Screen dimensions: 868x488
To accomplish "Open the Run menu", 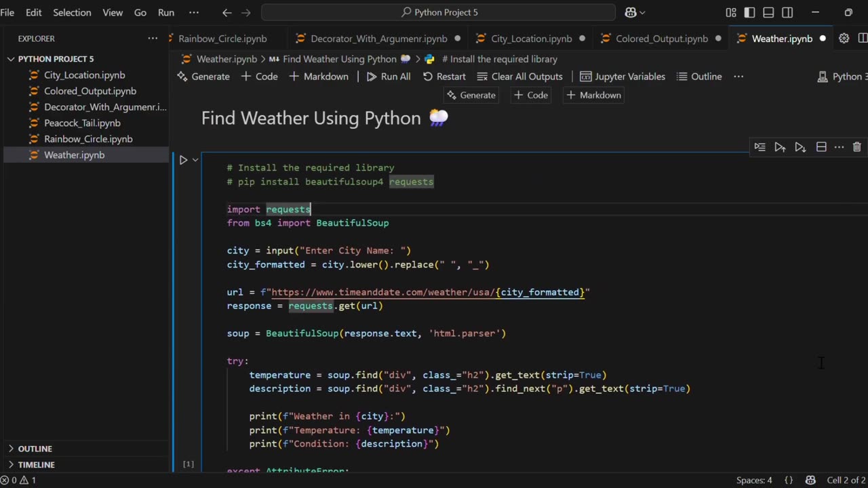I will 166,12.
